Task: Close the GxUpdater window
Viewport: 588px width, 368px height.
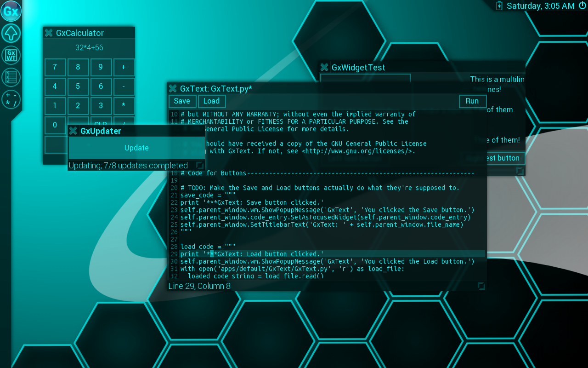Action: [x=73, y=131]
